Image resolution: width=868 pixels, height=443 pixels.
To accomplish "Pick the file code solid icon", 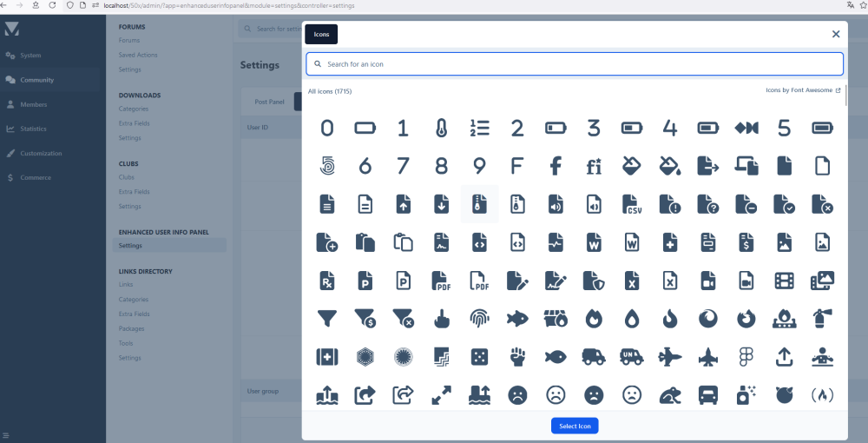I will [479, 242].
